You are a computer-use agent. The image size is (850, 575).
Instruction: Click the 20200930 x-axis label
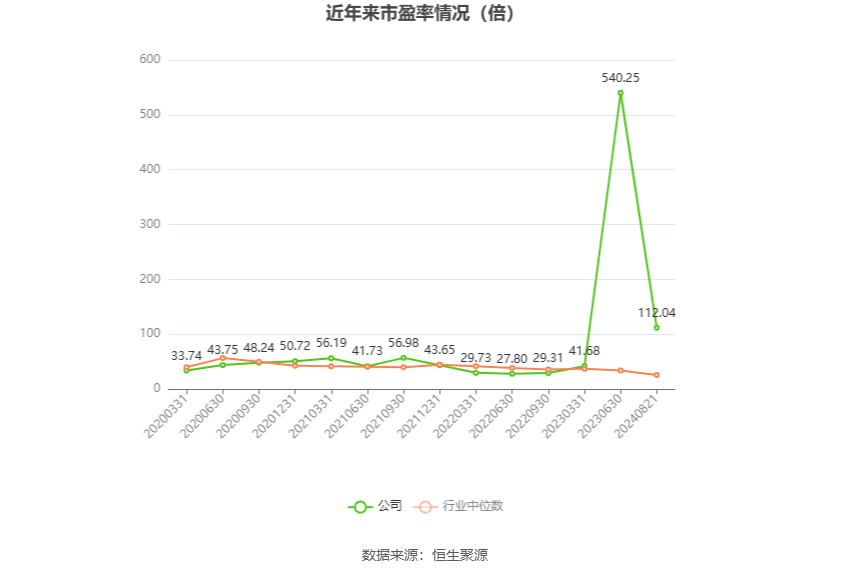[x=239, y=416]
